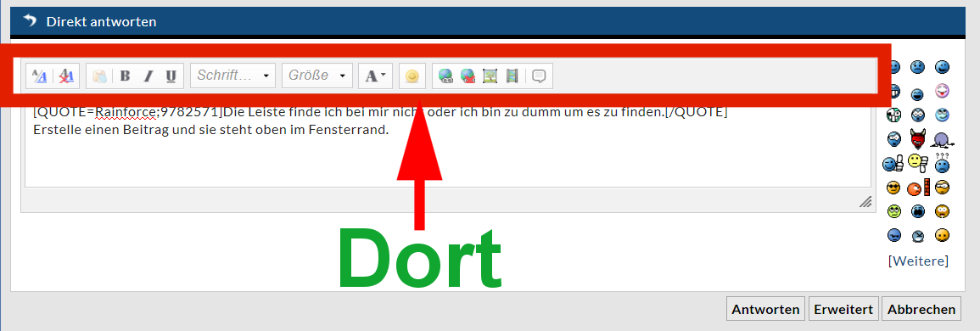Click the editor's bottom-right resize grip
Viewport: 980px width, 331px height.
pos(865,201)
